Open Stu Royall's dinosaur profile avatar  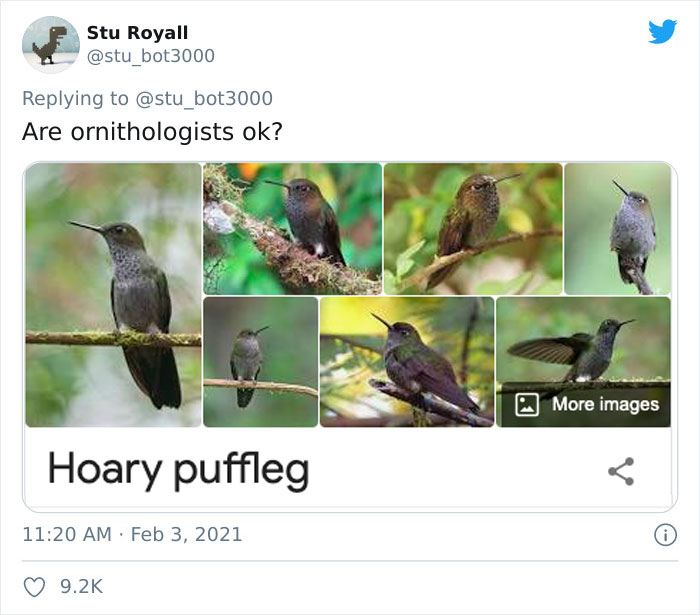pos(50,44)
